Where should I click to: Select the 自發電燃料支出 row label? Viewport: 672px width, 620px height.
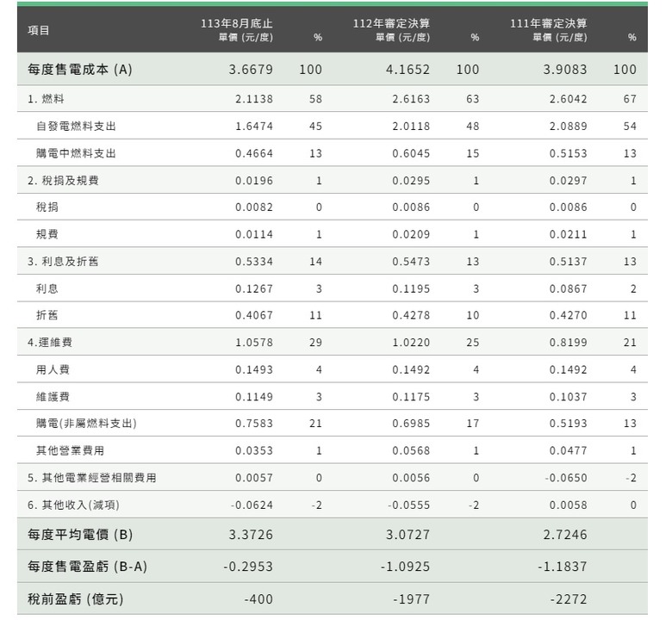(x=76, y=127)
